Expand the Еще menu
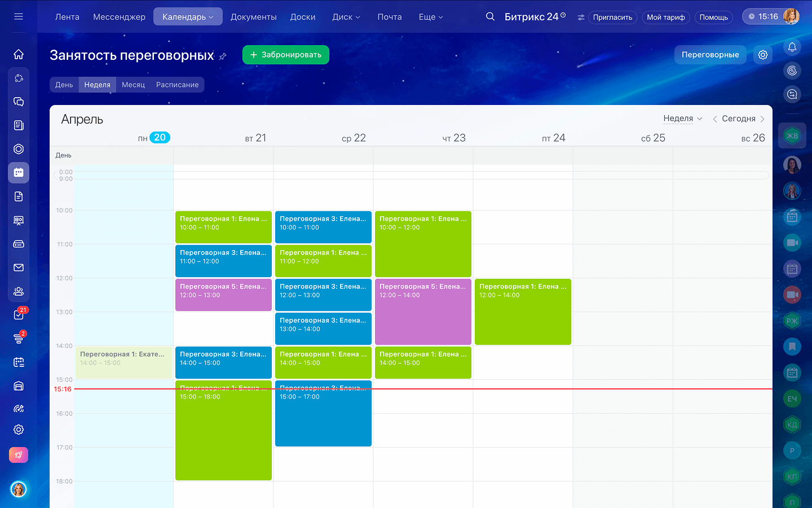 coord(431,17)
